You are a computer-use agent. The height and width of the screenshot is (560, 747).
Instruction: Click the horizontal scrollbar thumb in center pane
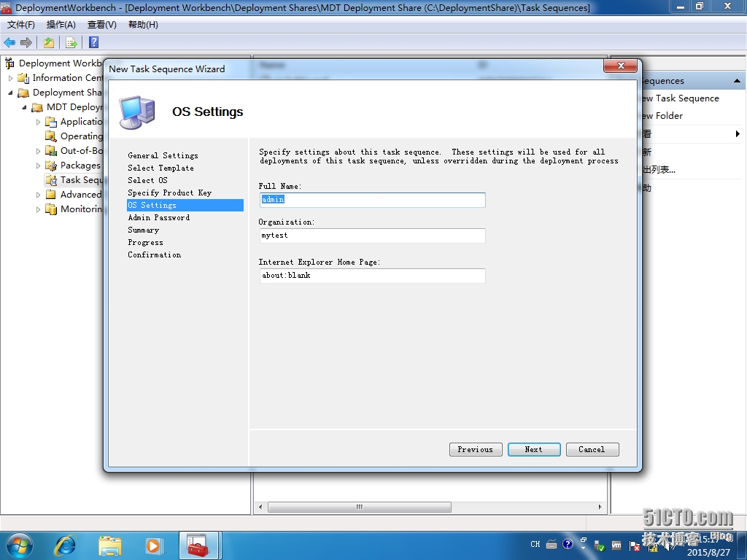(x=360, y=507)
